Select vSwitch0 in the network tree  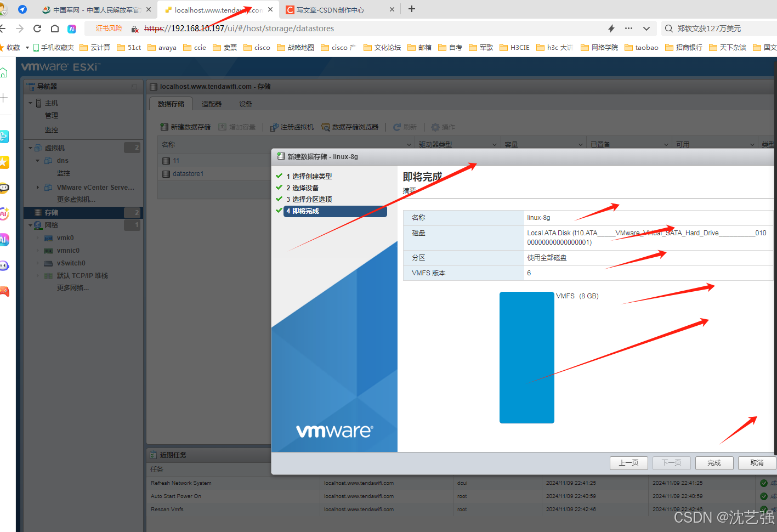tap(71, 263)
